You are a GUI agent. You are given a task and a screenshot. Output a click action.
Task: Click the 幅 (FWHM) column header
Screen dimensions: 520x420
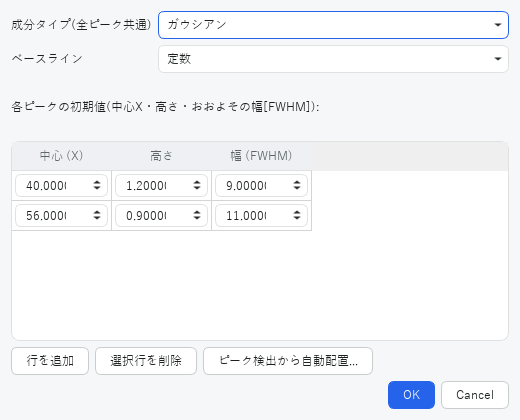coord(261,156)
